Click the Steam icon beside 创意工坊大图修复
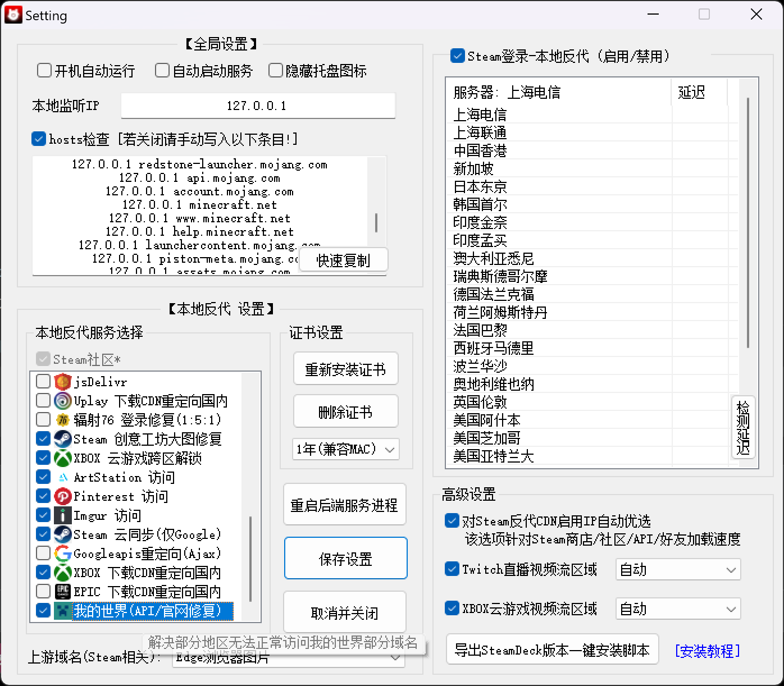Screen dimensions: 784x686 [63, 439]
